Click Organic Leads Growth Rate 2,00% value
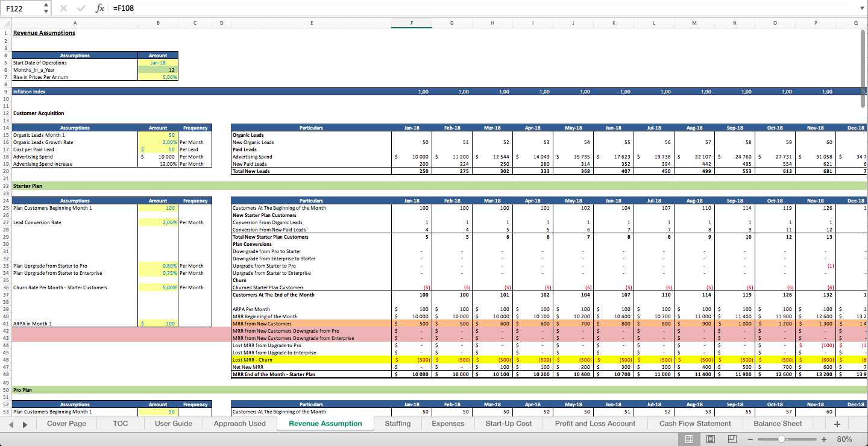Viewport: 868px width, 446px height. coord(158,142)
